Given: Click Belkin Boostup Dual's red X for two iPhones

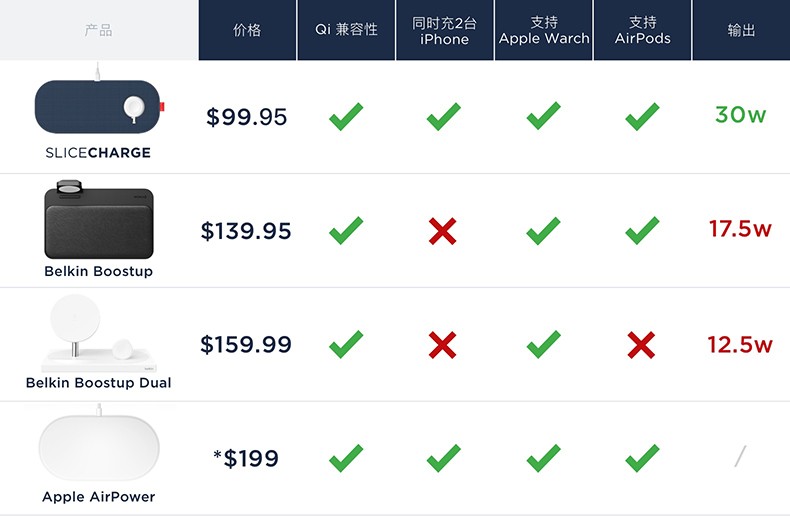Looking at the screenshot, I should pyautogui.click(x=443, y=345).
